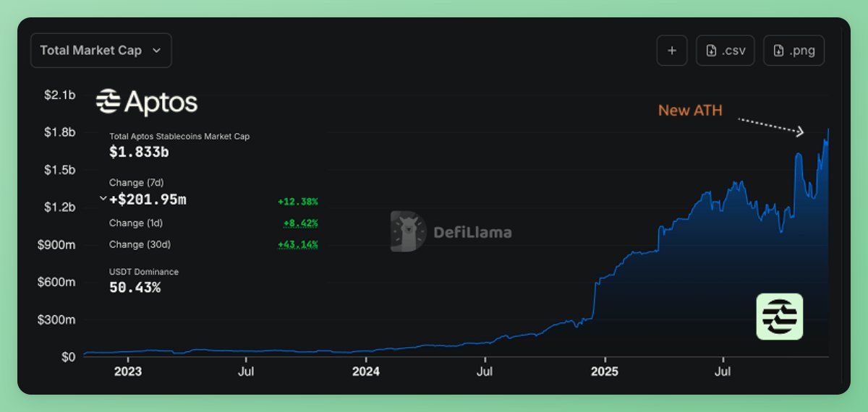Click the +8.42% one-day change
The width and height of the screenshot is (868, 412).
pyautogui.click(x=300, y=223)
